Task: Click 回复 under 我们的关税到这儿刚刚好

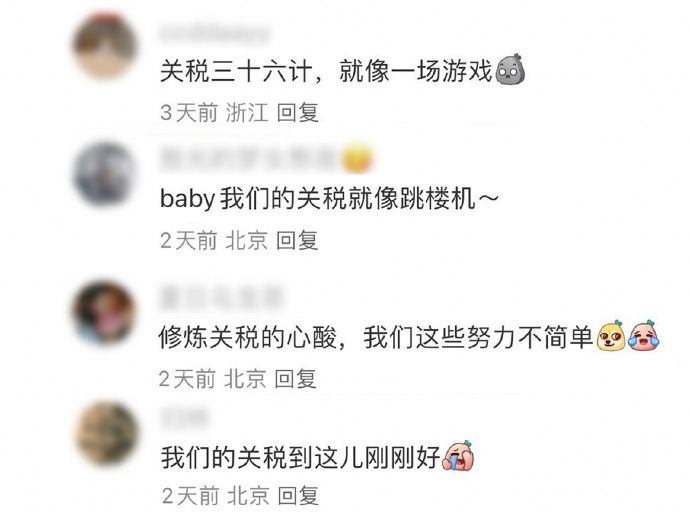Action: tap(298, 496)
